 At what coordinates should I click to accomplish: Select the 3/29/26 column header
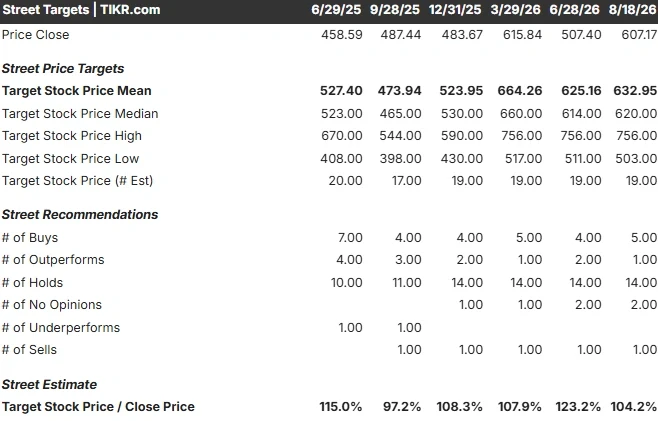tap(515, 10)
